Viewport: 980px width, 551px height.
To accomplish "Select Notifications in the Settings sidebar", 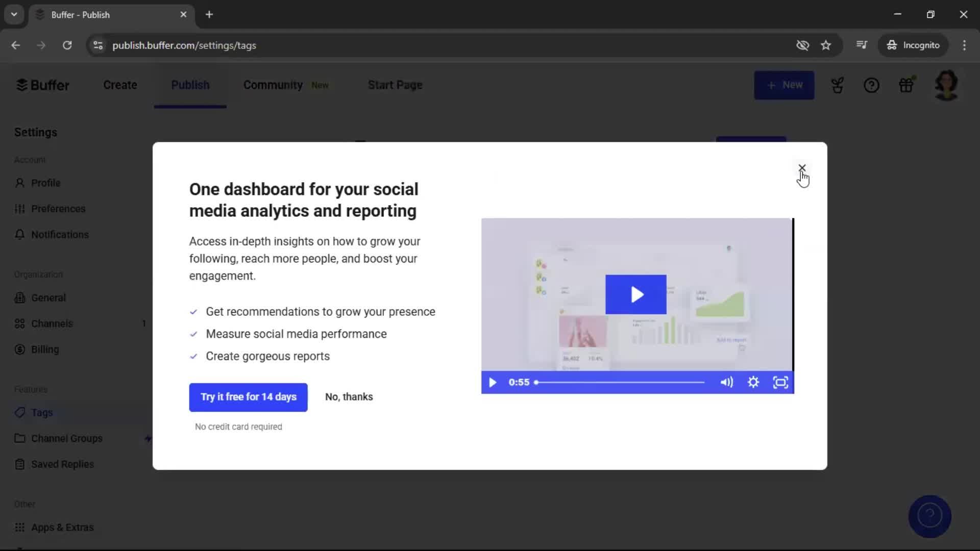I will 59,235.
